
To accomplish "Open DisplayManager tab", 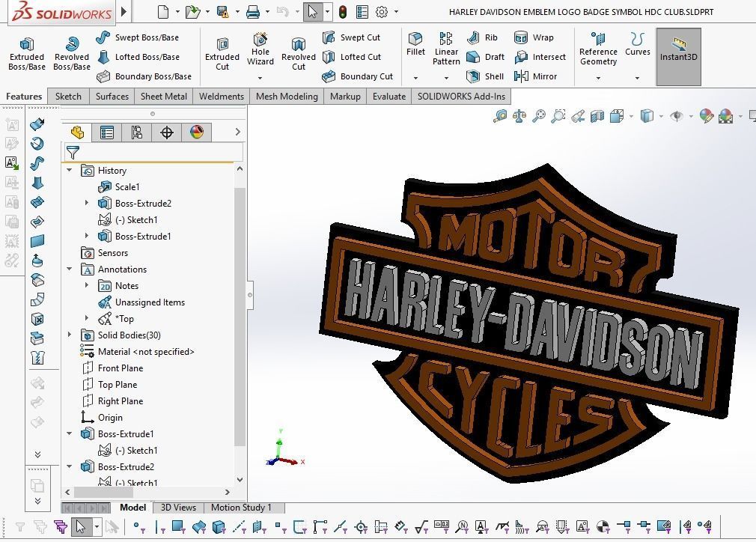I will point(197,132).
